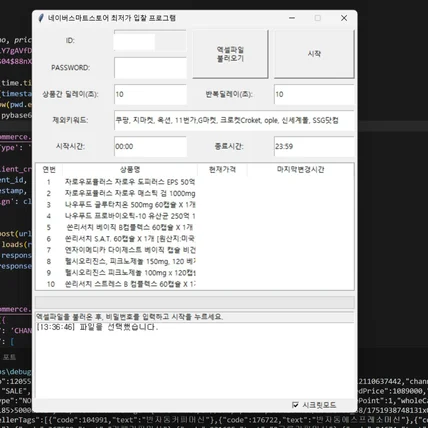Viewport: 428px width, 428px height.
Task: Minimize the 최저가 입찰 프로그램 window
Action: [x=292, y=18]
